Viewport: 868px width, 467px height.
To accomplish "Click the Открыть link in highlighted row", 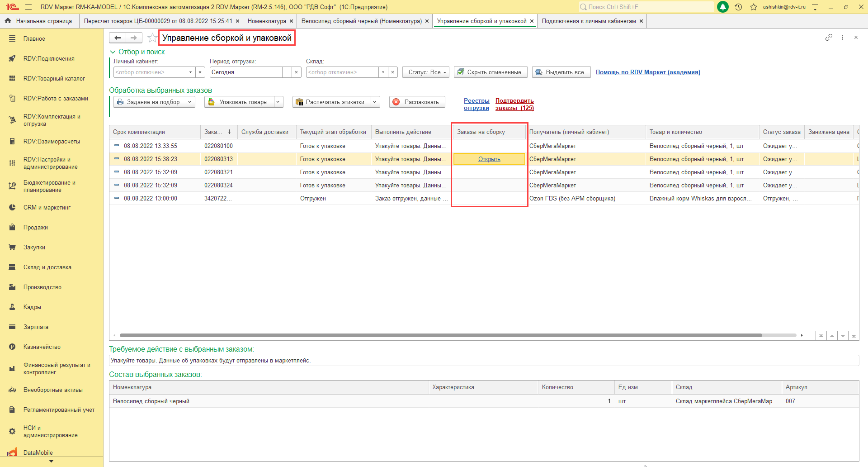I will point(489,159).
